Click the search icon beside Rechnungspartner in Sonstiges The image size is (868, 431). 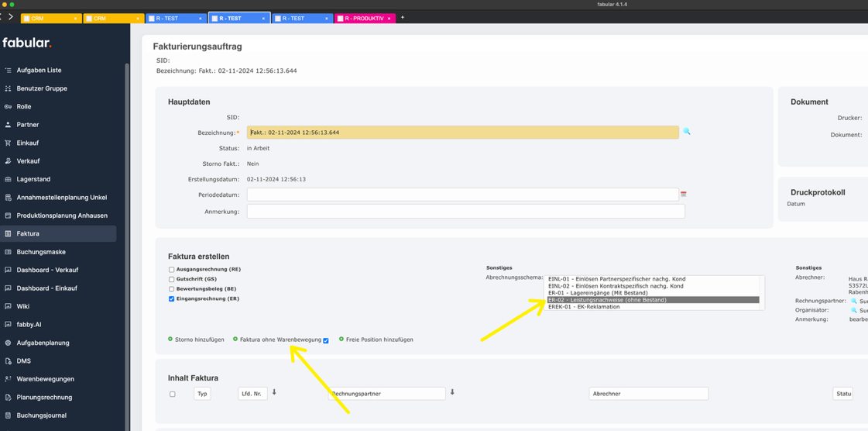[854, 301]
